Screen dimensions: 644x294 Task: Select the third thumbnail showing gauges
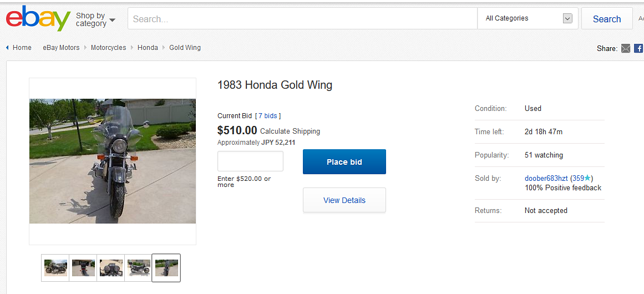pos(111,268)
